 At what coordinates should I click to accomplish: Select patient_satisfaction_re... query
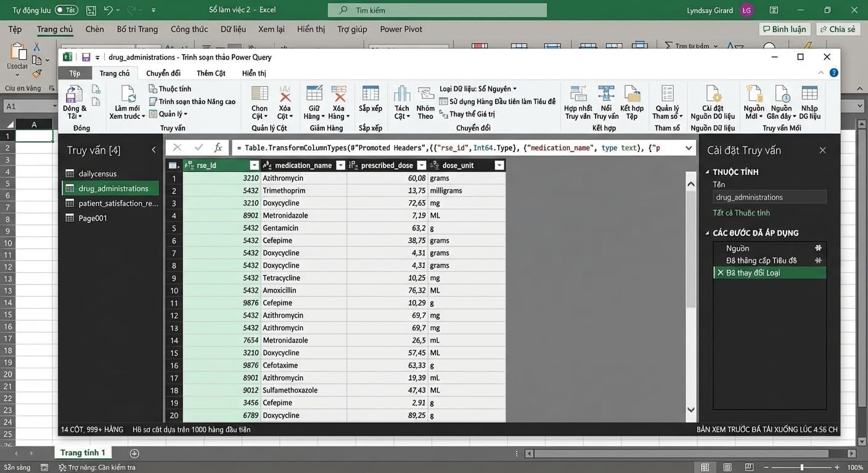tap(111, 203)
